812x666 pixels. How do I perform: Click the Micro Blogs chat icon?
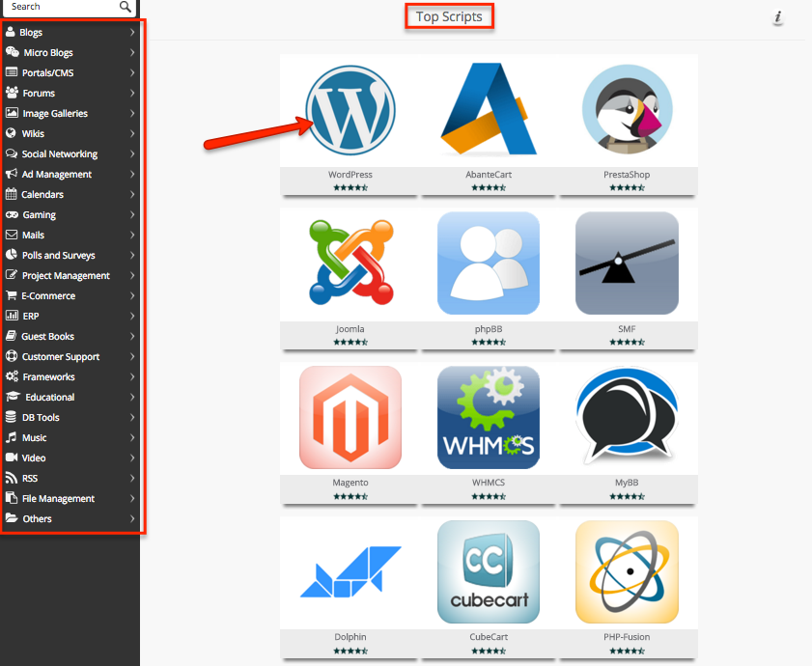tap(13, 52)
